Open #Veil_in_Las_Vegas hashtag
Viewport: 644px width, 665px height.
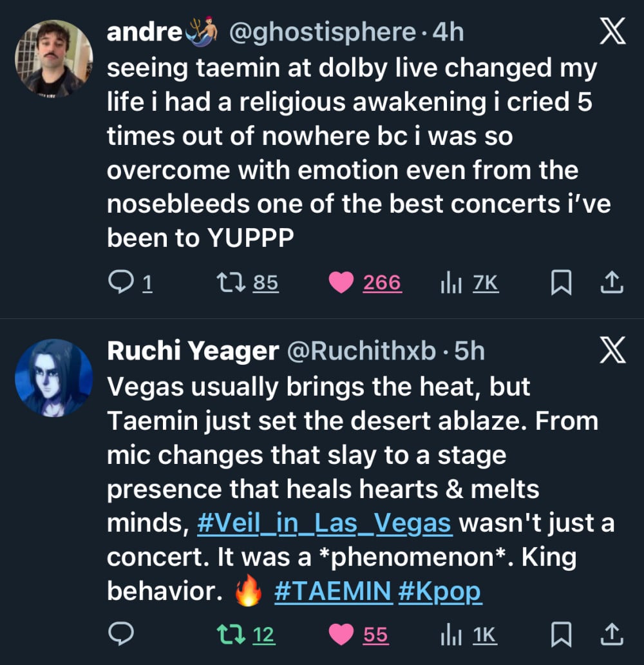point(324,523)
